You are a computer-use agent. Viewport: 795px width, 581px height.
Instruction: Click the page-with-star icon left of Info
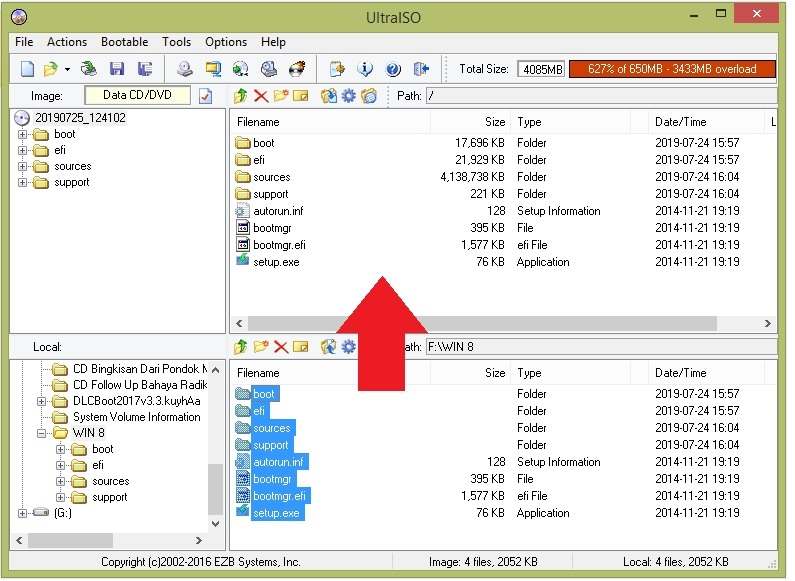coord(337,69)
